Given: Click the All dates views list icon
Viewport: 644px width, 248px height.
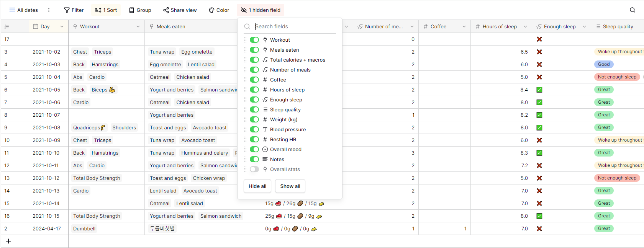Looking at the screenshot, I should coord(12,10).
